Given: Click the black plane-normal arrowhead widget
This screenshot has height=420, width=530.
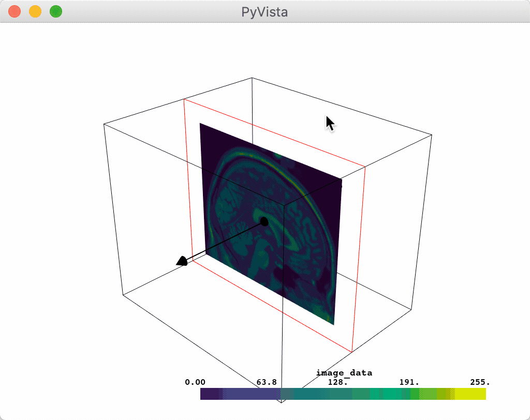Looking at the screenshot, I should click(182, 261).
